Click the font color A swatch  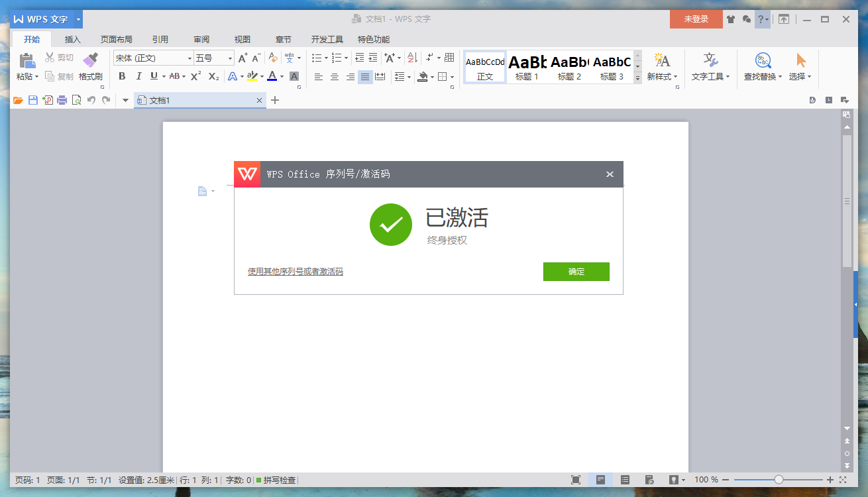[x=272, y=77]
